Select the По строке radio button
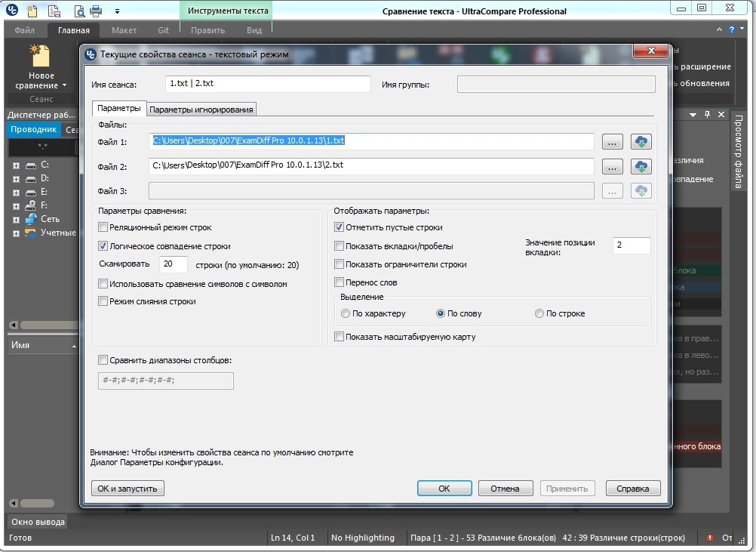The width and height of the screenshot is (756, 552). pyautogui.click(x=539, y=313)
